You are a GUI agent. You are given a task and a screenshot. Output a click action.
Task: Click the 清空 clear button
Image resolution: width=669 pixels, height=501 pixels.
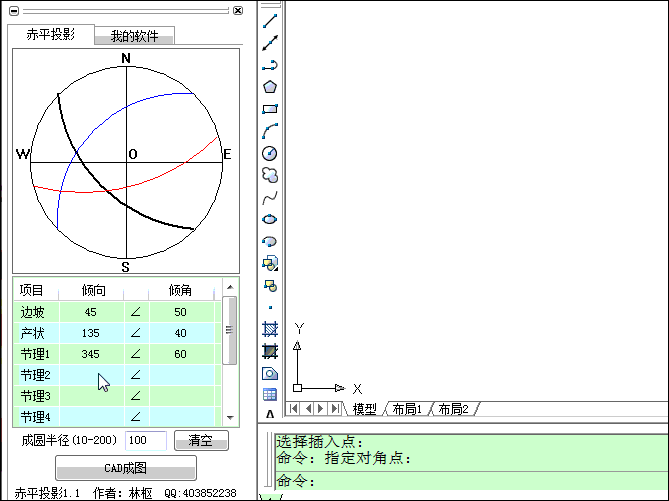pyautogui.click(x=201, y=440)
